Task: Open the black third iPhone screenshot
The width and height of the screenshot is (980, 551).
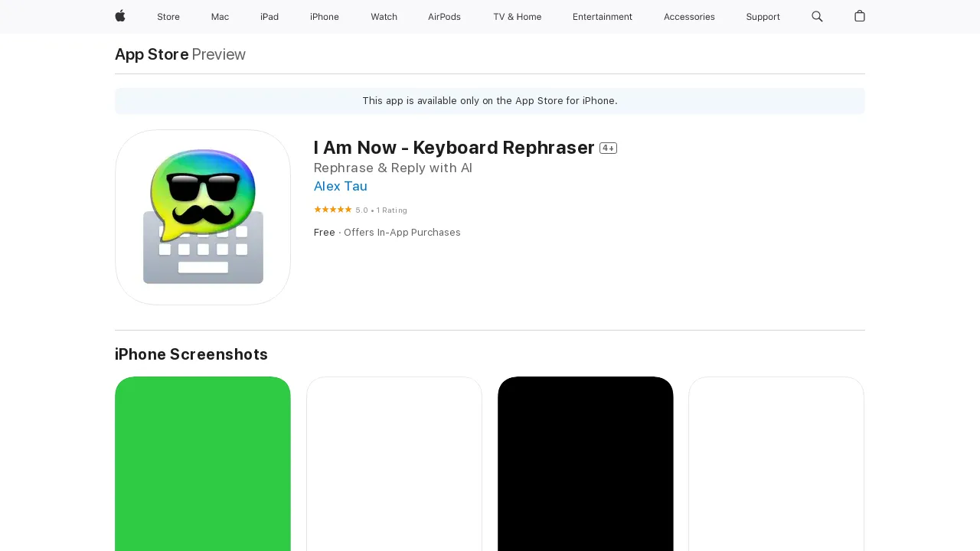Action: click(586, 464)
